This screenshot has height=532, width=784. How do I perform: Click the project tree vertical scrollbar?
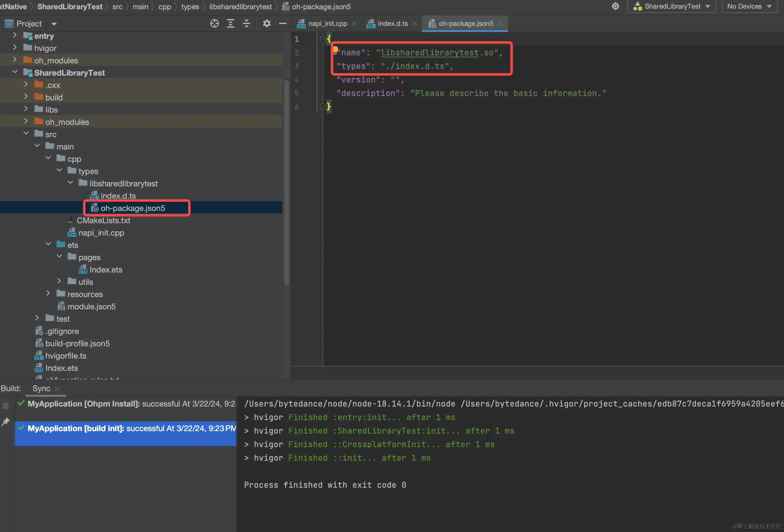click(x=287, y=182)
